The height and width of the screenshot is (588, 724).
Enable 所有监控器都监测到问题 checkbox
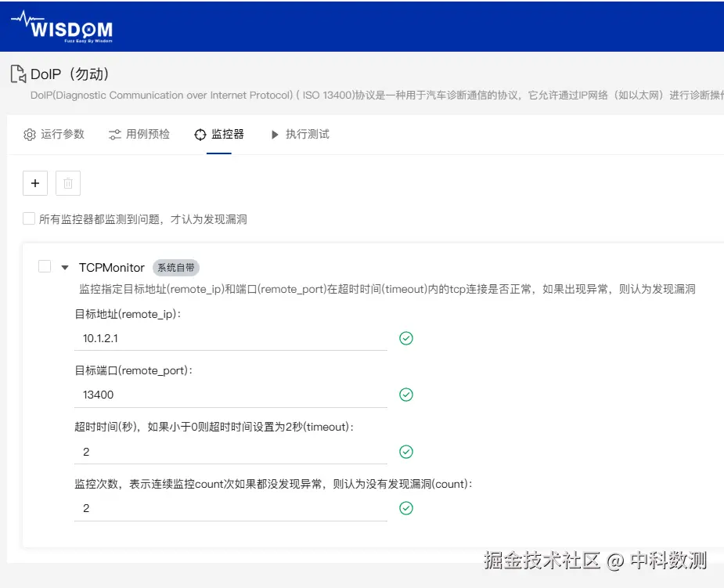[x=29, y=218]
